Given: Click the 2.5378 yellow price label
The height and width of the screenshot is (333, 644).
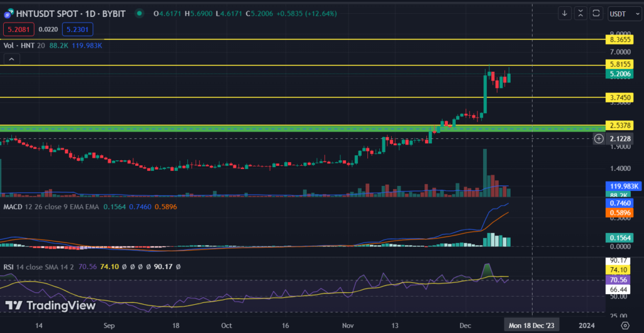Looking at the screenshot, I should (620, 125).
